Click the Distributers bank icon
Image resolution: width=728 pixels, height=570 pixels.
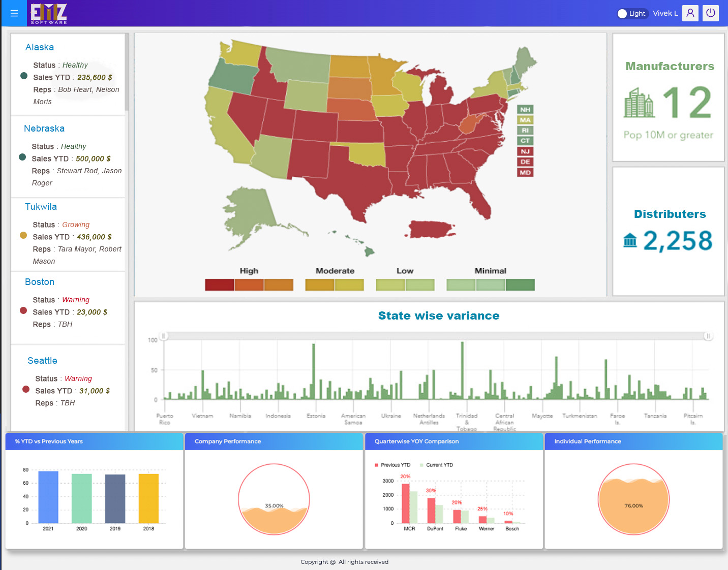click(x=630, y=240)
